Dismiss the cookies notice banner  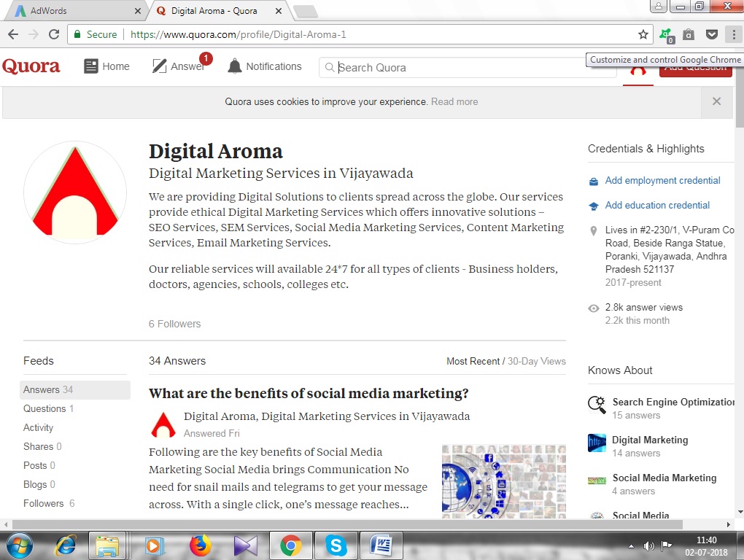click(716, 101)
